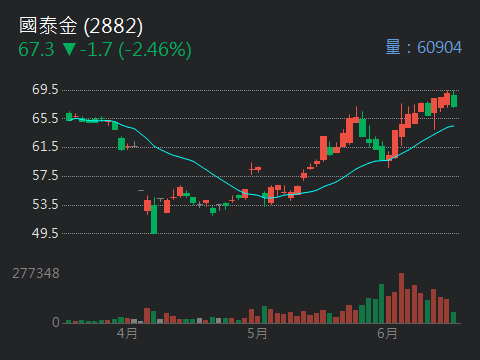
Task: Click the last green candlestick at far right
Action: tap(454, 99)
